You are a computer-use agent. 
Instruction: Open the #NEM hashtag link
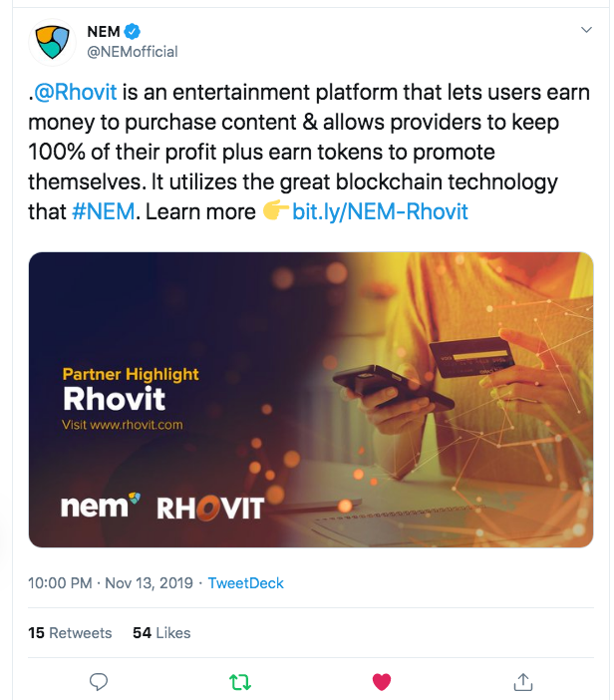103,211
